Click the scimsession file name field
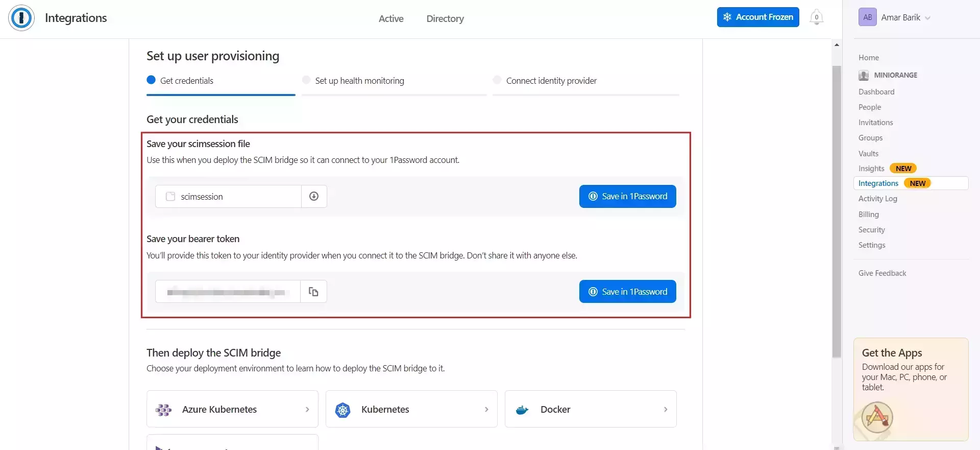Viewport: 980px width, 450px height. [228, 196]
